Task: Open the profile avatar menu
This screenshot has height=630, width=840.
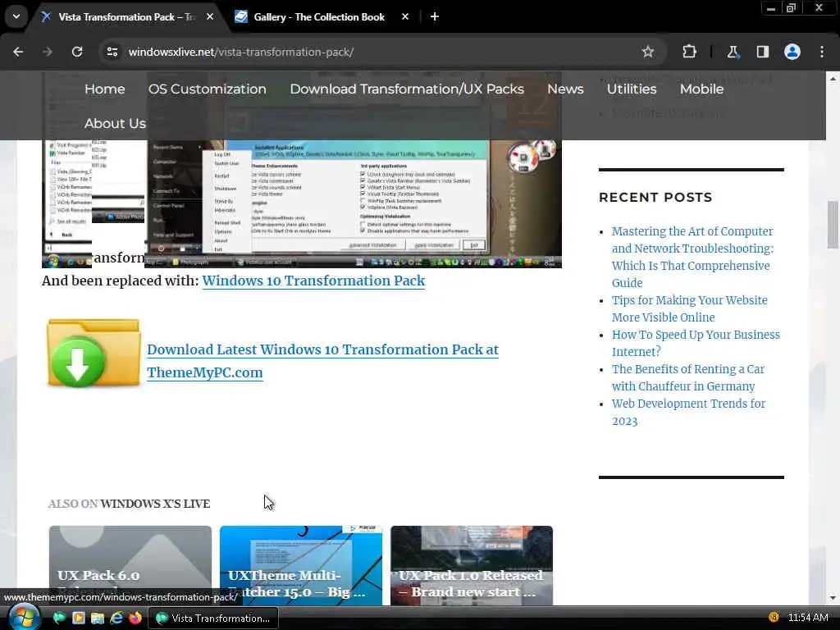Action: pyautogui.click(x=792, y=52)
